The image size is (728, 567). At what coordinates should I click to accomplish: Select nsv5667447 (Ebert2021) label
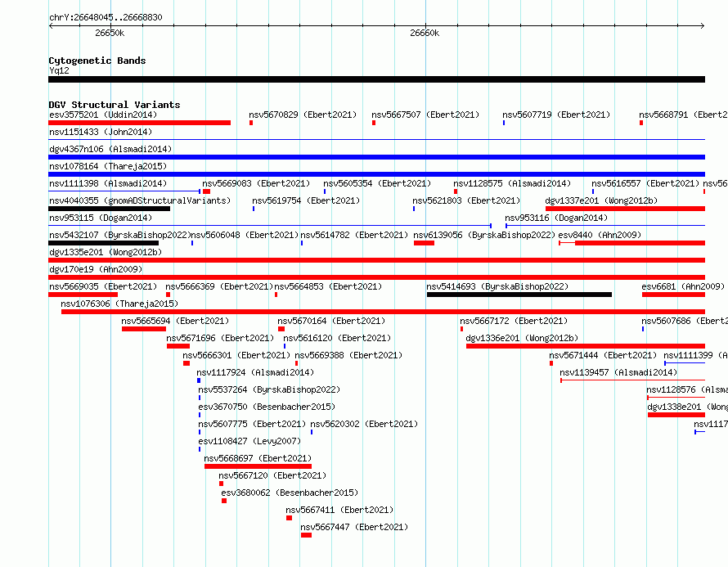(x=354, y=527)
